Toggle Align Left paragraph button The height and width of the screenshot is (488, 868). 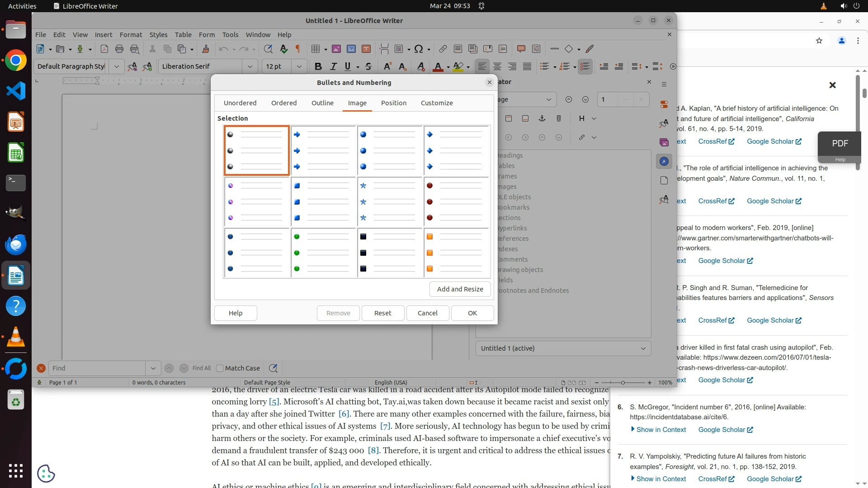click(482, 66)
